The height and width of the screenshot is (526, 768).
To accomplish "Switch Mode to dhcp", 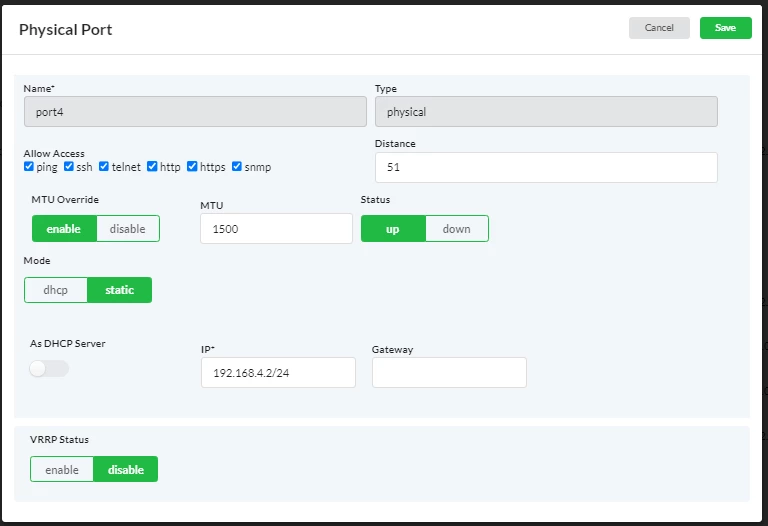I will point(56,290).
